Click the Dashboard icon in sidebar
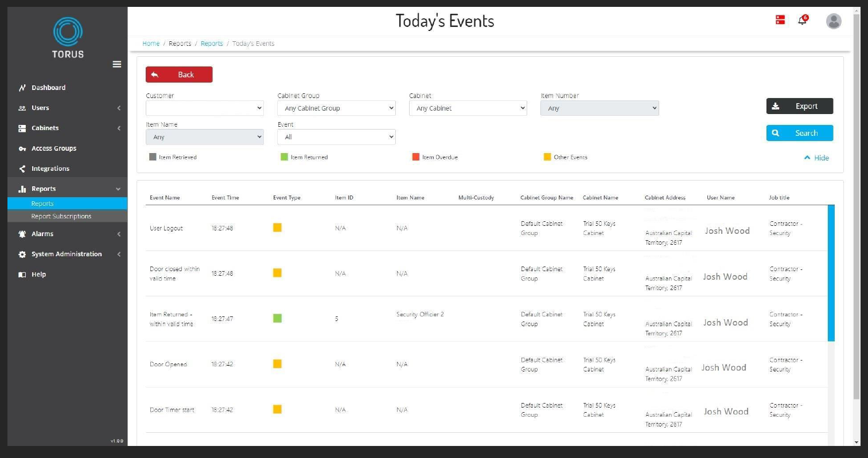The width and height of the screenshot is (868, 458). pyautogui.click(x=22, y=88)
